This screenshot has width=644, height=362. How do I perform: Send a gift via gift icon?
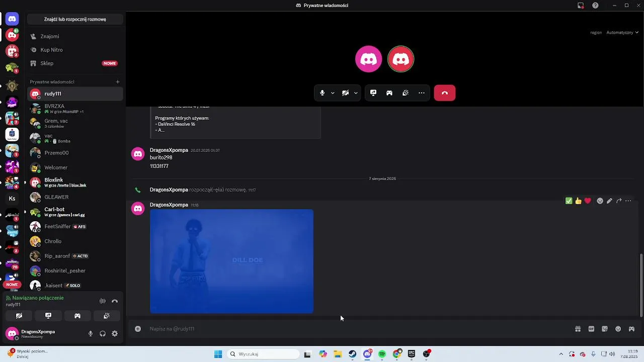click(x=578, y=329)
